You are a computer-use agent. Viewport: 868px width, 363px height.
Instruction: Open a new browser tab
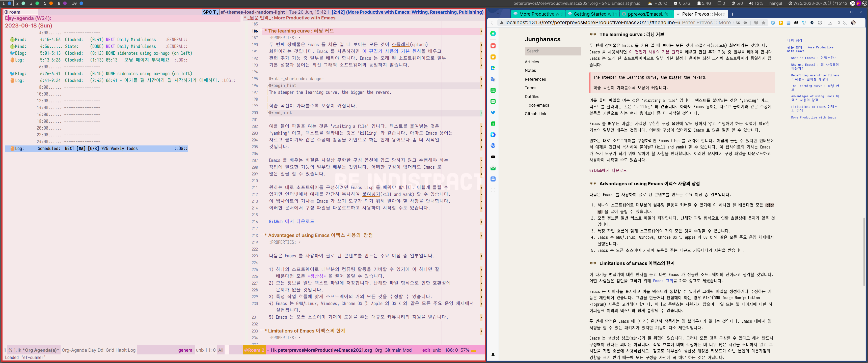coord(733,14)
